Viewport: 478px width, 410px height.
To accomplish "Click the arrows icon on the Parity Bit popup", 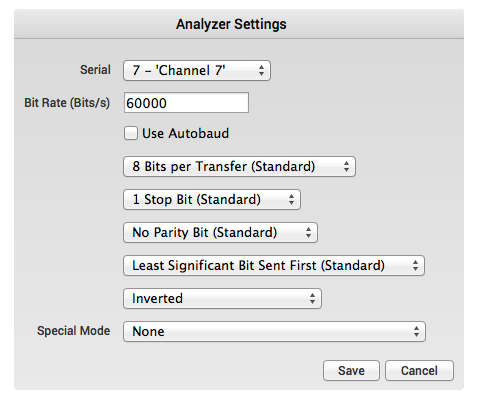I will [308, 232].
